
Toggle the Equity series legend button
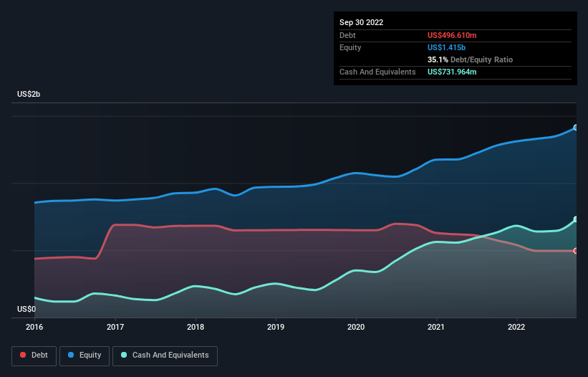85,355
